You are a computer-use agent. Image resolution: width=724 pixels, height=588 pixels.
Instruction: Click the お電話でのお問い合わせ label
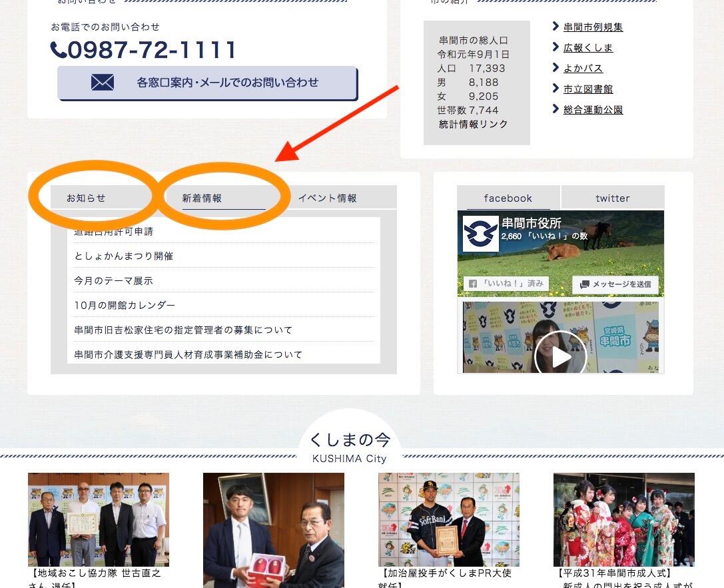click(105, 27)
